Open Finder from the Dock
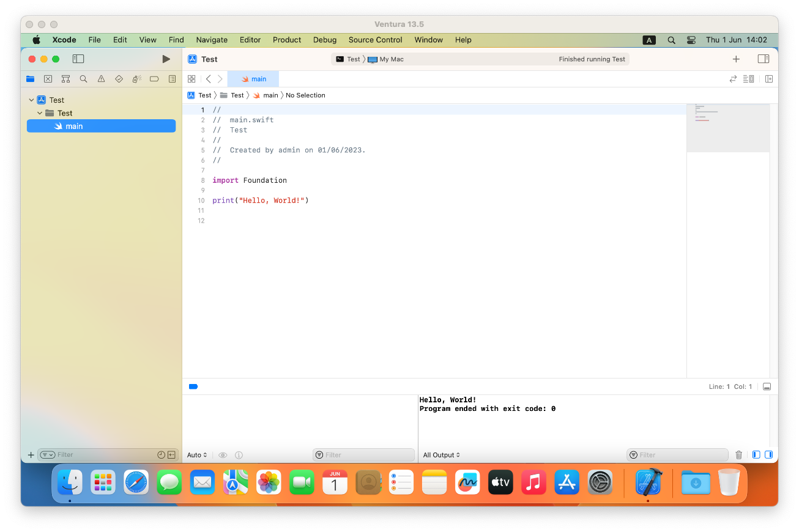The height and width of the screenshot is (532, 799). [x=70, y=482]
